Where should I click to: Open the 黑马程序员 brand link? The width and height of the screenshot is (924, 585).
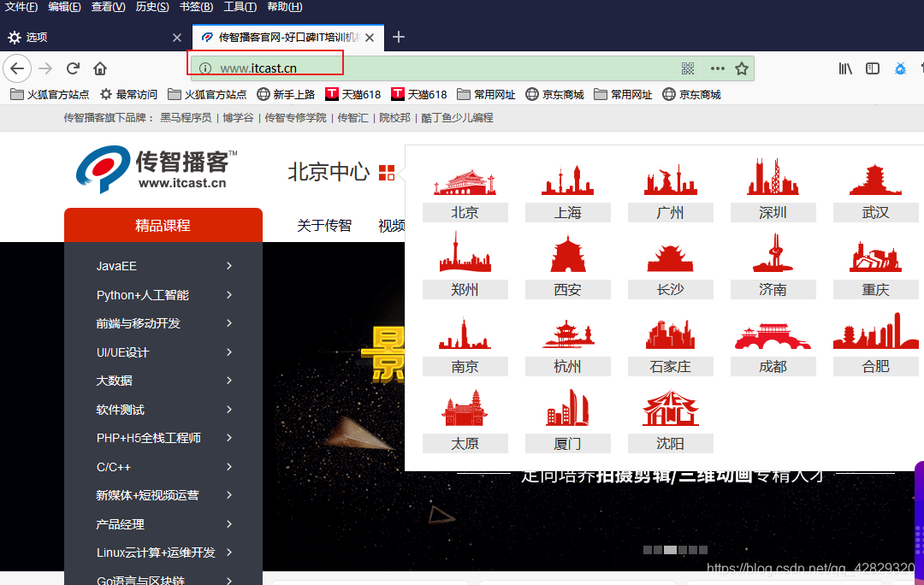click(x=186, y=118)
